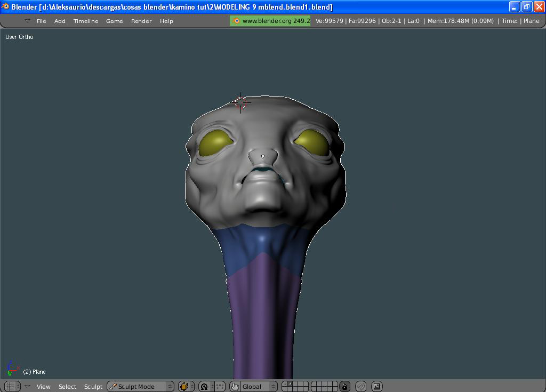Click the 3D cursor crosshair on forehead
546x392 pixels.
[x=240, y=103]
